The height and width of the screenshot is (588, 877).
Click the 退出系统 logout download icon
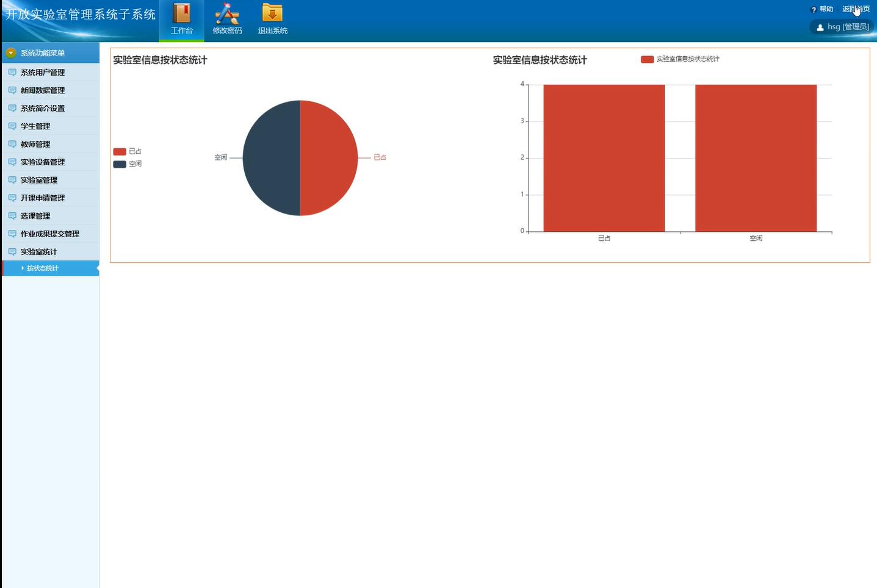[x=272, y=13]
